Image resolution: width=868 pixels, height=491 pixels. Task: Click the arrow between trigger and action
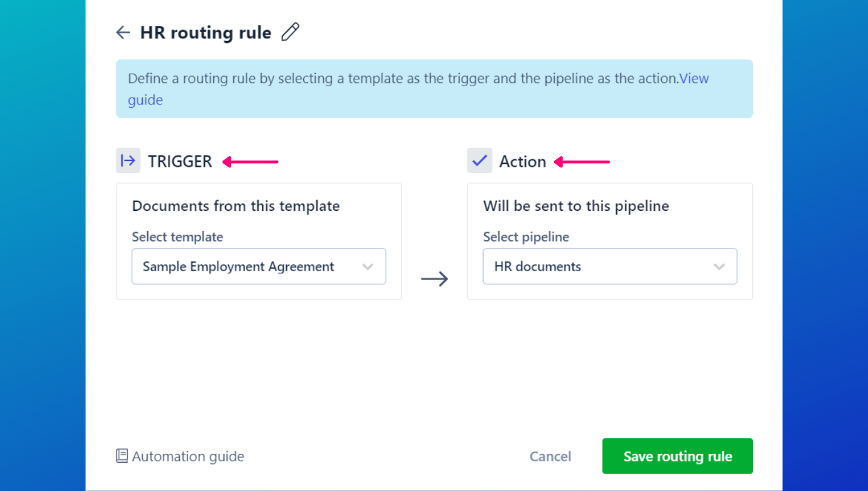[434, 278]
